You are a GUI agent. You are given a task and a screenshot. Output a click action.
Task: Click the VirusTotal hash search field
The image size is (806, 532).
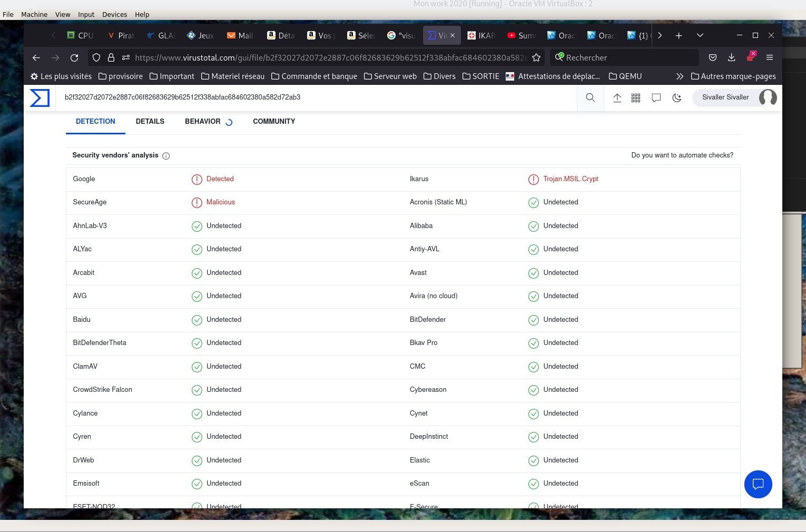tap(316, 97)
